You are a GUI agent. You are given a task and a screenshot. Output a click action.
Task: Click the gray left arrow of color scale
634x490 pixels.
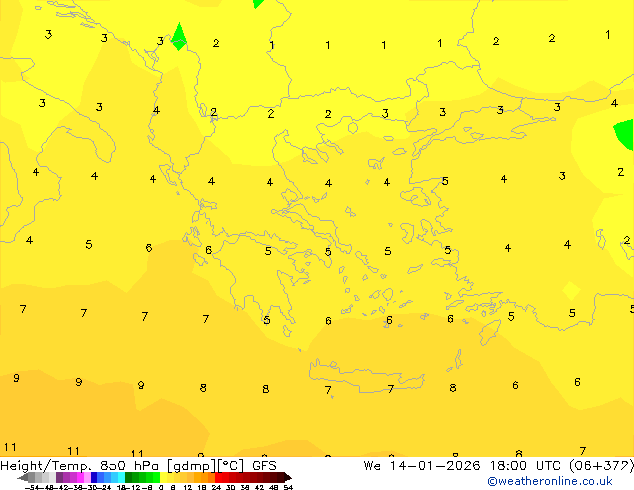tap(23, 478)
